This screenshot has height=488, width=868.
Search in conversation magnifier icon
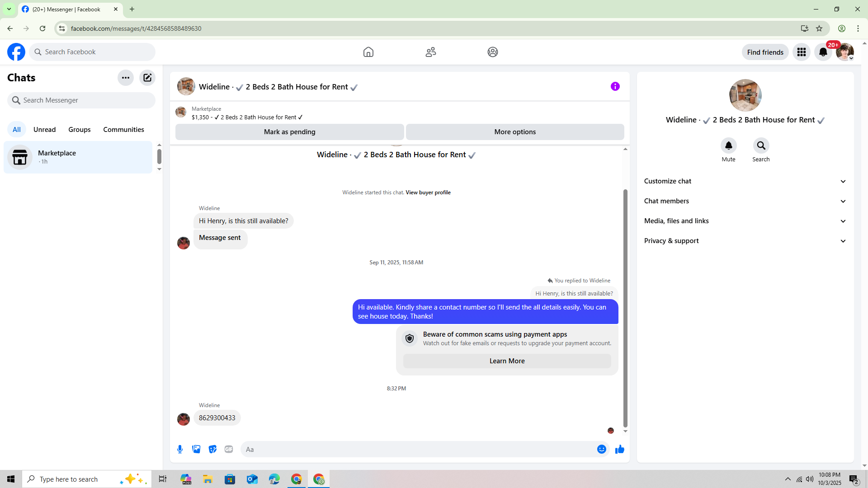(761, 145)
